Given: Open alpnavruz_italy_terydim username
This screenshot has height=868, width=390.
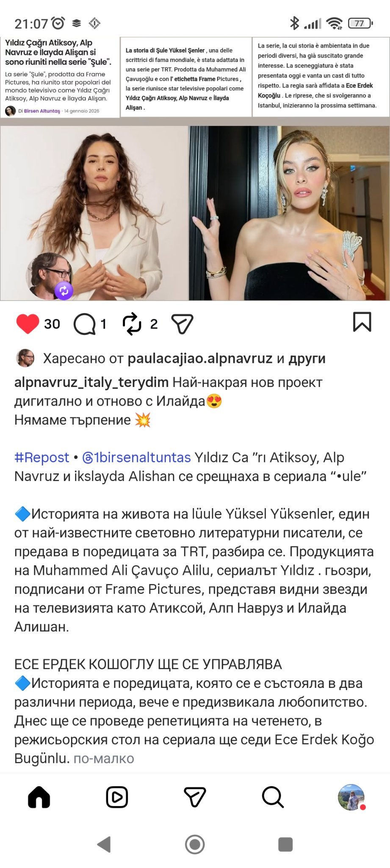Looking at the screenshot, I should [91, 382].
